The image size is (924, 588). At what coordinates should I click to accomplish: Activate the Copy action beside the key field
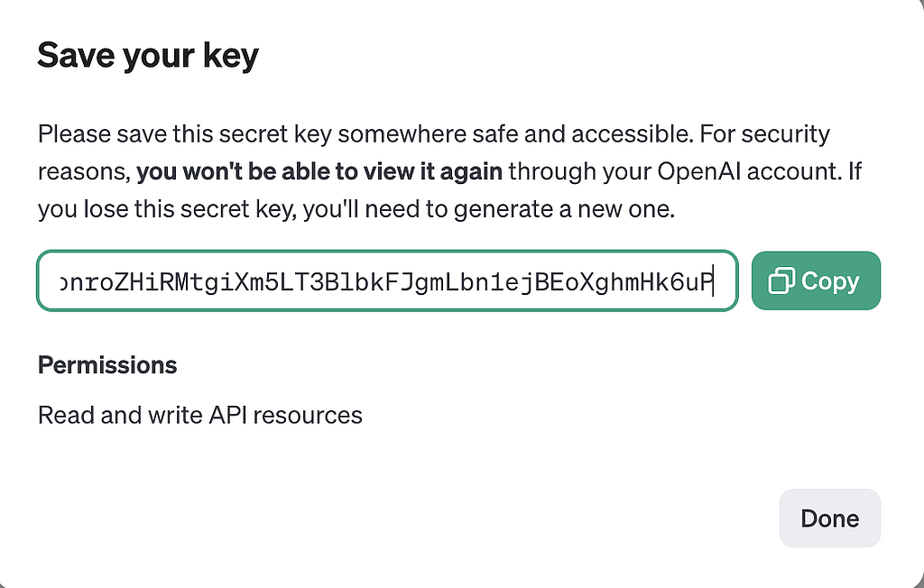point(816,280)
